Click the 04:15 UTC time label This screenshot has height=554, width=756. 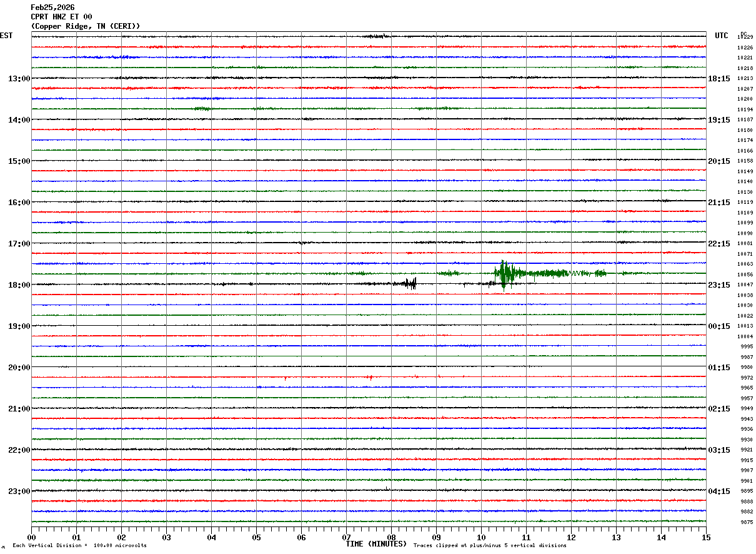point(719,491)
